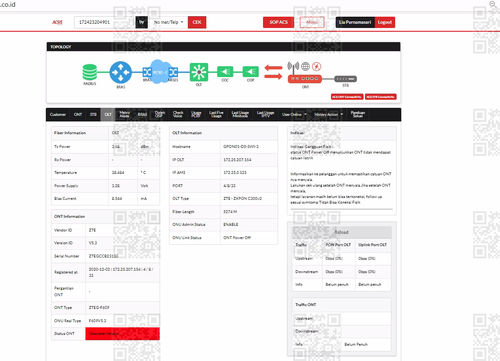Select the blue BRAS router icon
Image resolution: width=500 pixels, height=361 pixels.
(x=121, y=72)
